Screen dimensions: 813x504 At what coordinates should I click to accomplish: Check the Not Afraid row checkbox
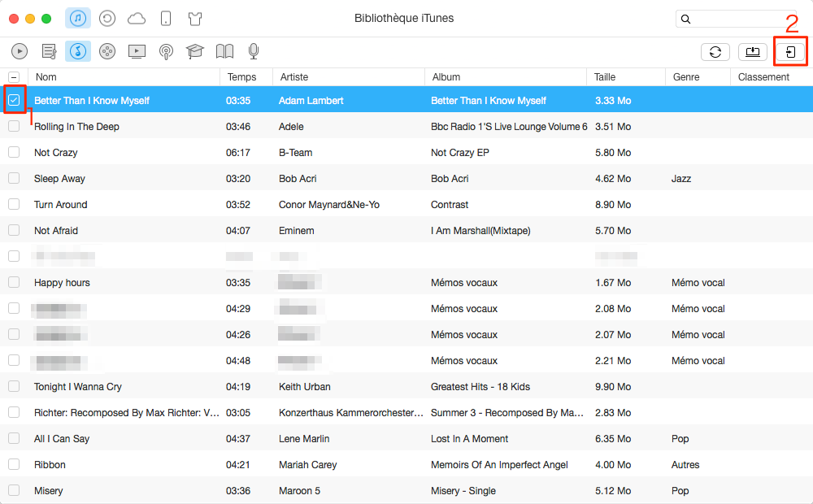coord(14,230)
